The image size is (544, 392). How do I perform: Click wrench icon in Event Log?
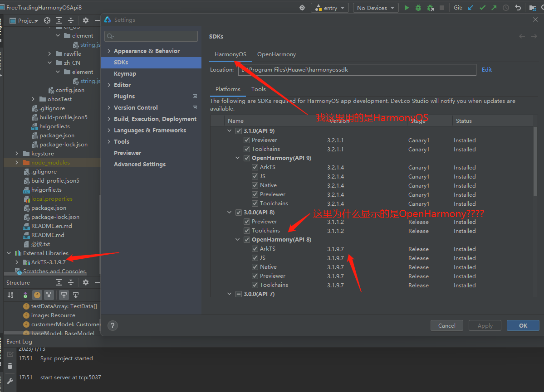coord(10,381)
